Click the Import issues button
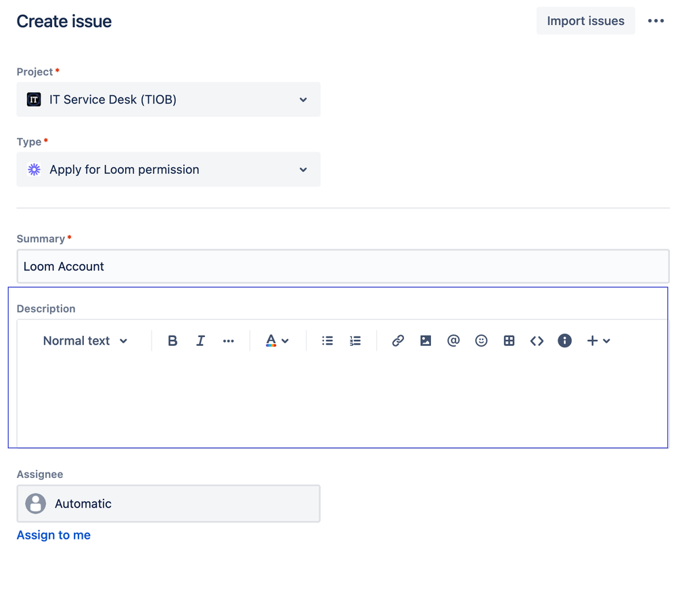 pyautogui.click(x=585, y=21)
